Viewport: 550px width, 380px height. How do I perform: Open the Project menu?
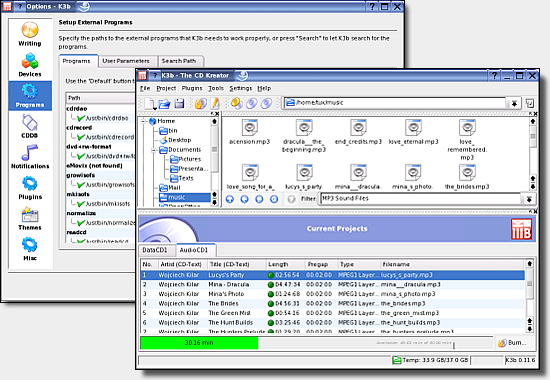(166, 88)
